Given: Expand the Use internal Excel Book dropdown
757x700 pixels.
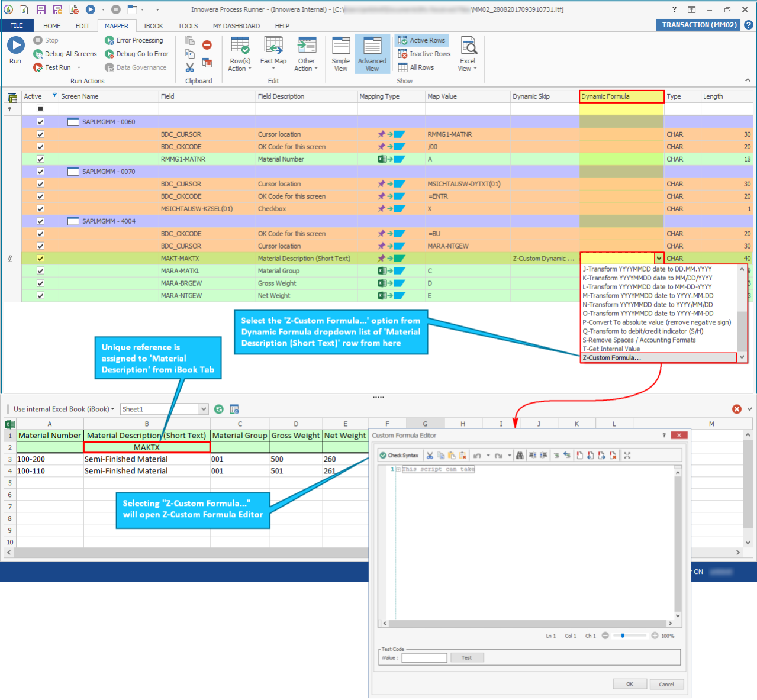Looking at the screenshot, I should [112, 409].
